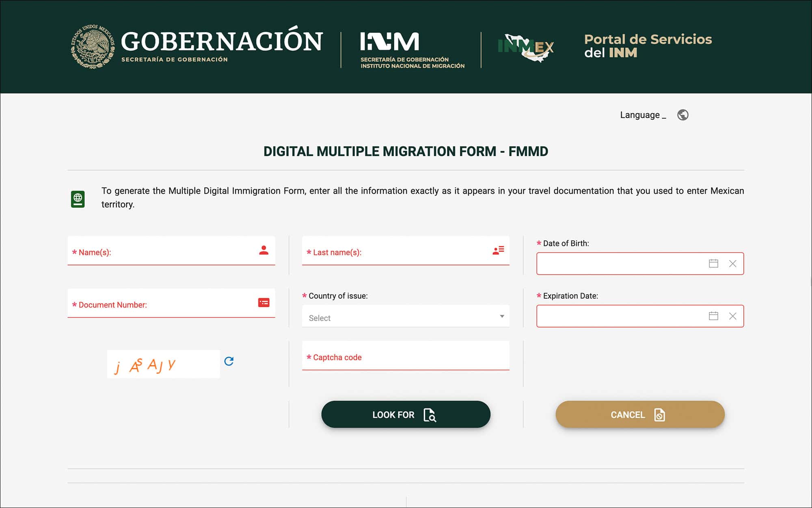
Task: Click the contact list icon in Last name
Action: (x=498, y=250)
